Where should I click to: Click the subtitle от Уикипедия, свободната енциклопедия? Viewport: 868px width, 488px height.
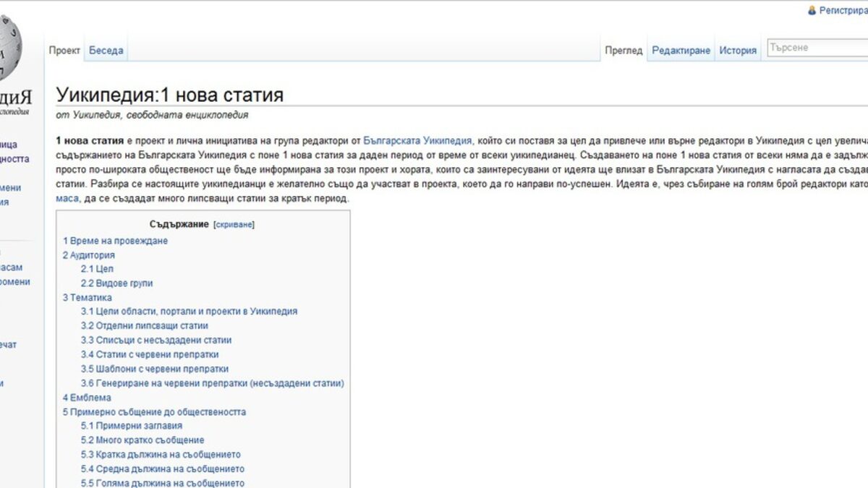coord(152,115)
